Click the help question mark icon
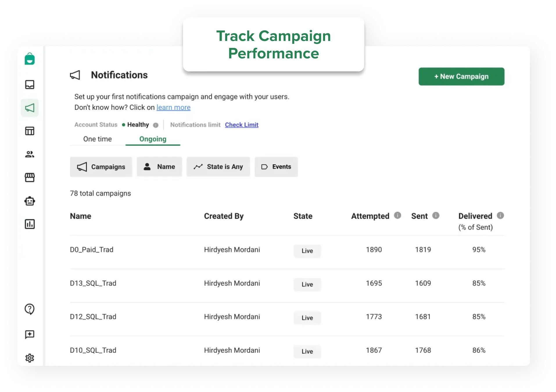This screenshot has width=556, height=392. tap(30, 309)
